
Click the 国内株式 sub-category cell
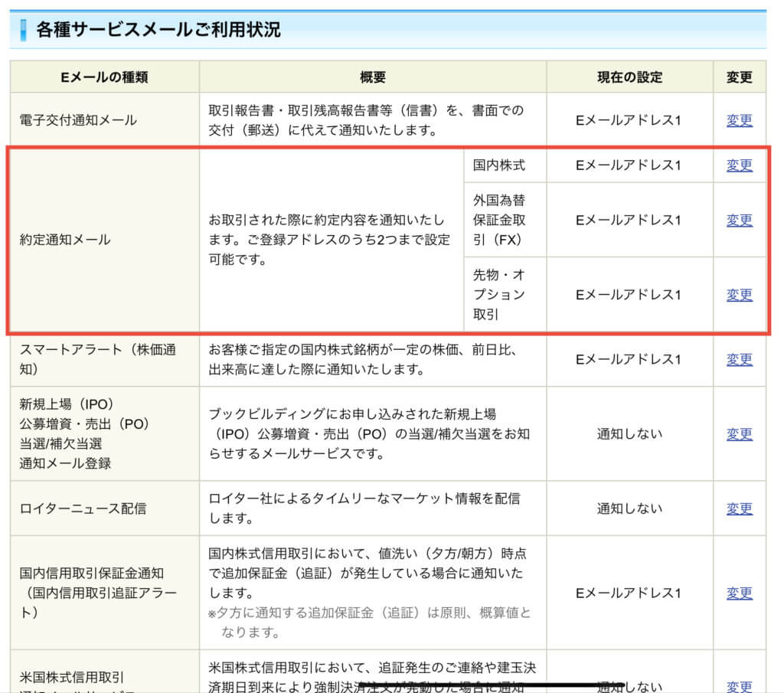(x=499, y=165)
